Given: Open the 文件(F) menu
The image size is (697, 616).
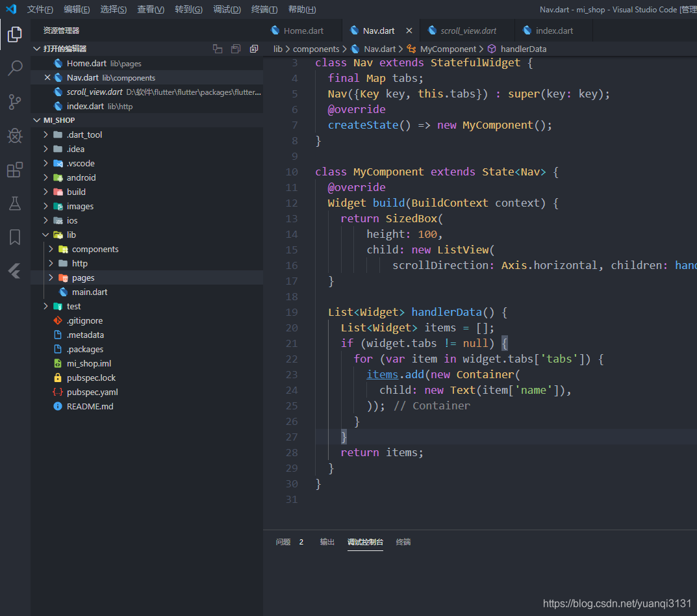Looking at the screenshot, I should pyautogui.click(x=40, y=9).
